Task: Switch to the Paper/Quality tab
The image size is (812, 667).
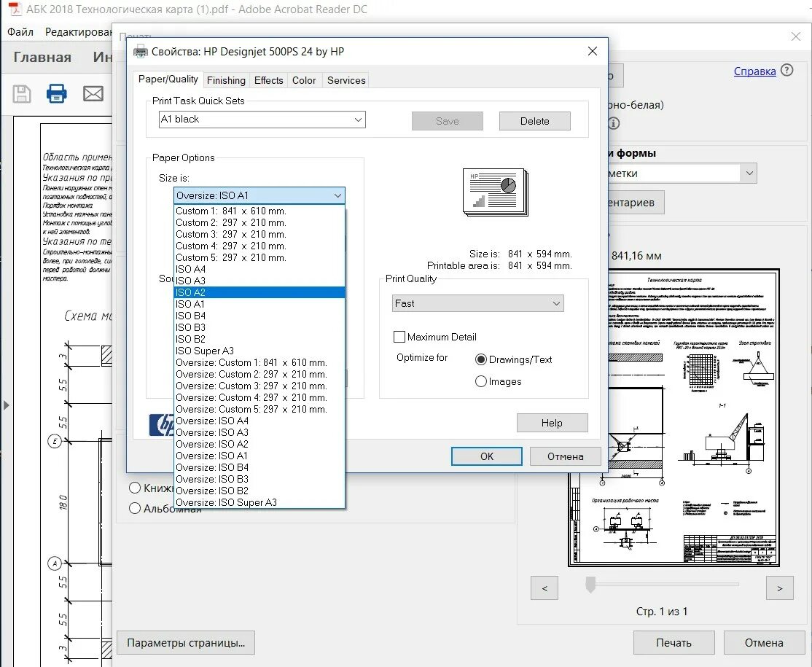Action: pos(168,79)
